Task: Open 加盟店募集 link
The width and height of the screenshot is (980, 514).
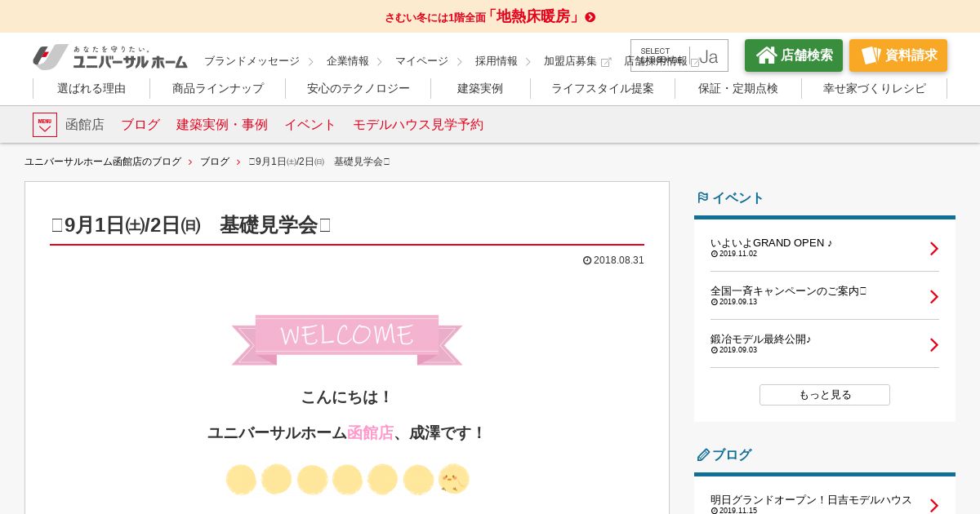Action: tap(570, 61)
